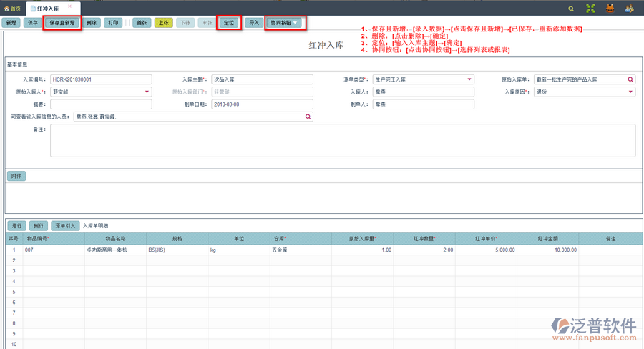Select the 红冲入库 tab
644x349 pixels.
(x=47, y=9)
